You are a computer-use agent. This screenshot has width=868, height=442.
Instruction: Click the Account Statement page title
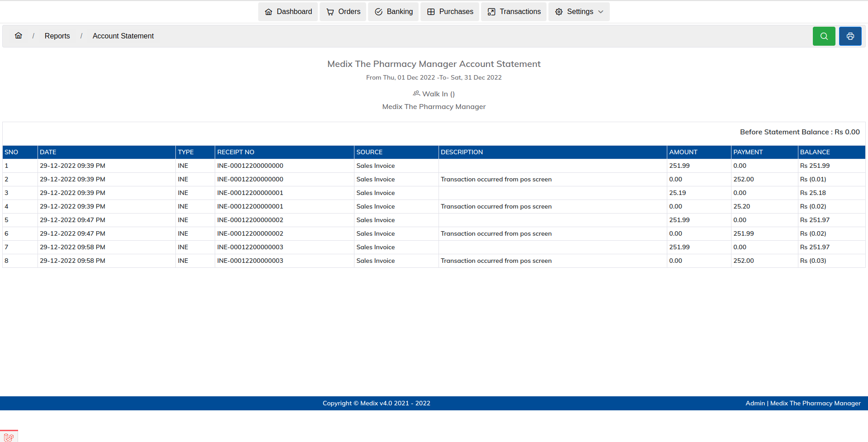point(434,64)
